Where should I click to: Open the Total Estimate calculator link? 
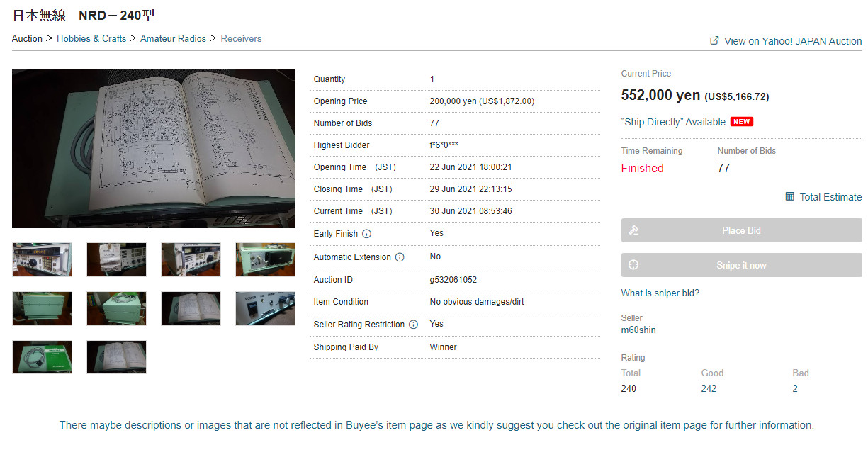830,197
